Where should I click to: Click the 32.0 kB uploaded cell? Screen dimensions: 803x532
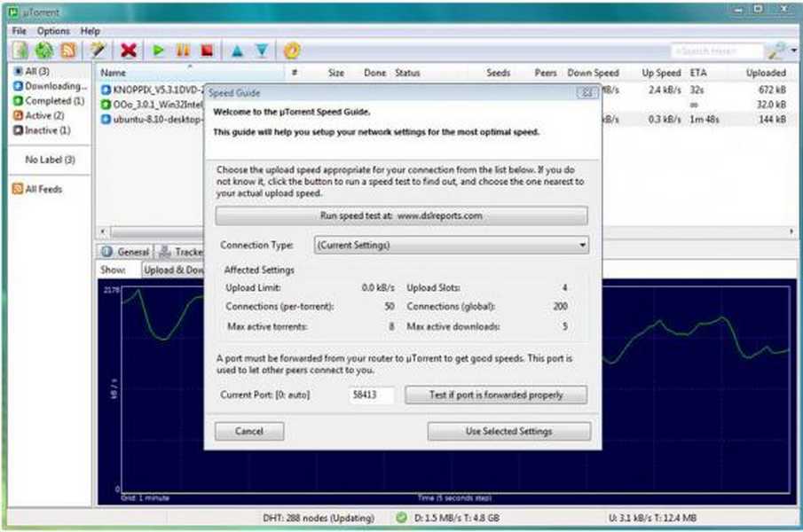[771, 105]
